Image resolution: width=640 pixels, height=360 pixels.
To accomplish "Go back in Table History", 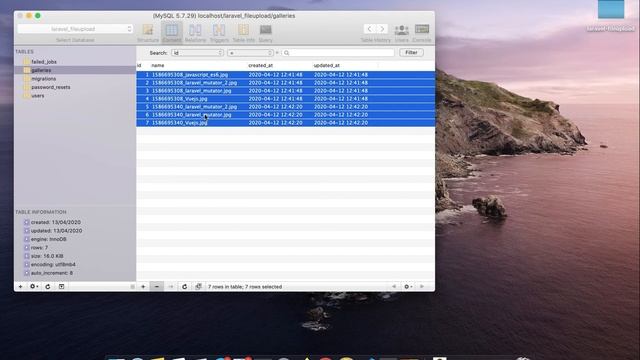I will coord(369,29).
